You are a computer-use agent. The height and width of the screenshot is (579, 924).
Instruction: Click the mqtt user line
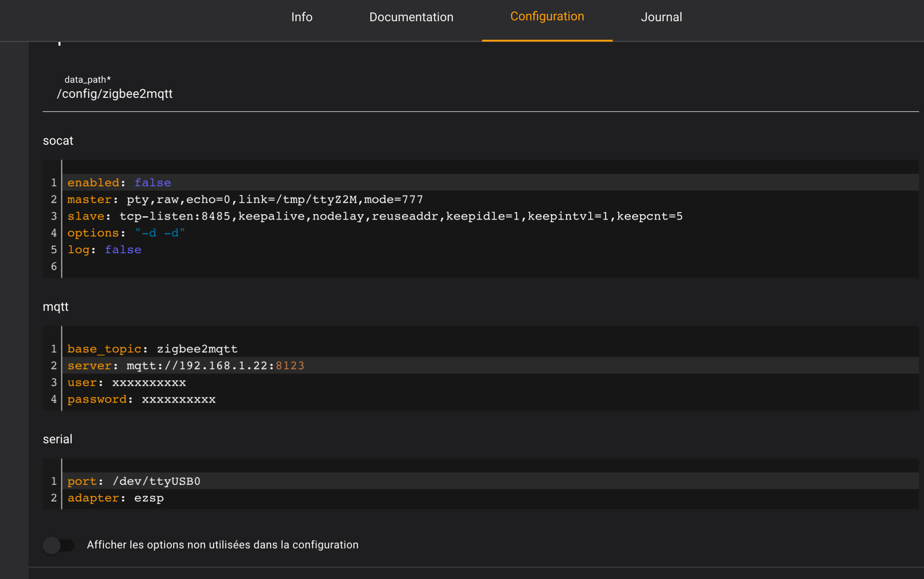tap(127, 382)
